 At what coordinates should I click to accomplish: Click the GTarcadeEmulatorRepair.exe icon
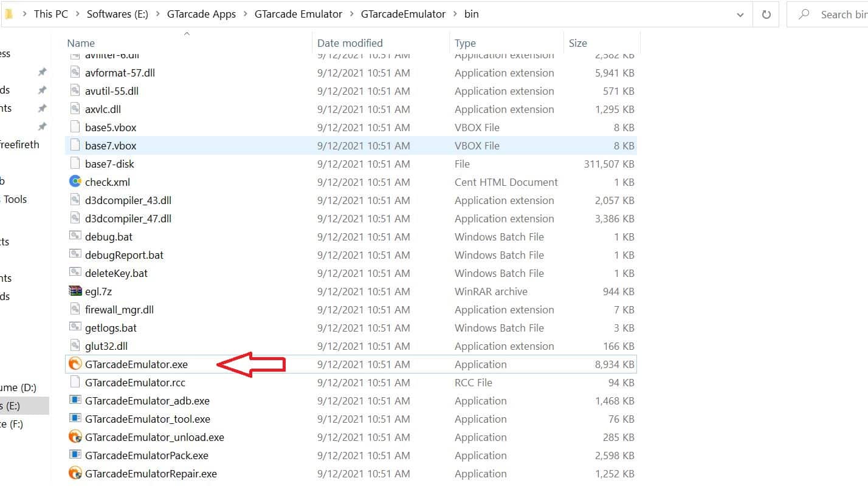[x=75, y=474]
